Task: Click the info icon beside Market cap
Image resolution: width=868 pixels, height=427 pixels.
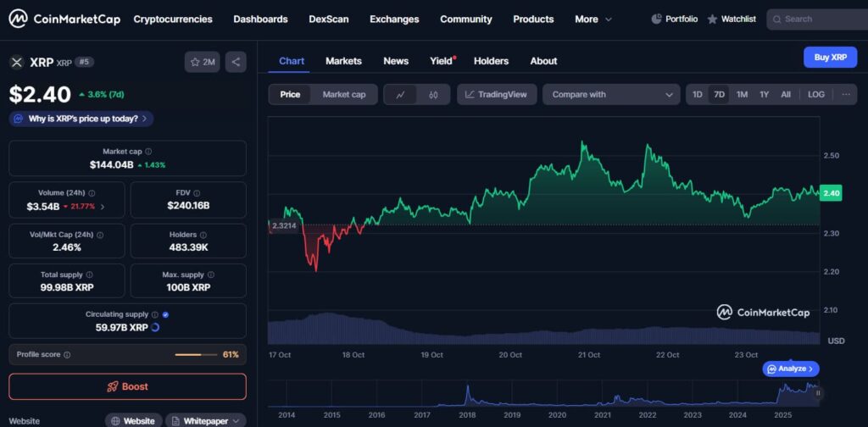Action: [x=148, y=152]
